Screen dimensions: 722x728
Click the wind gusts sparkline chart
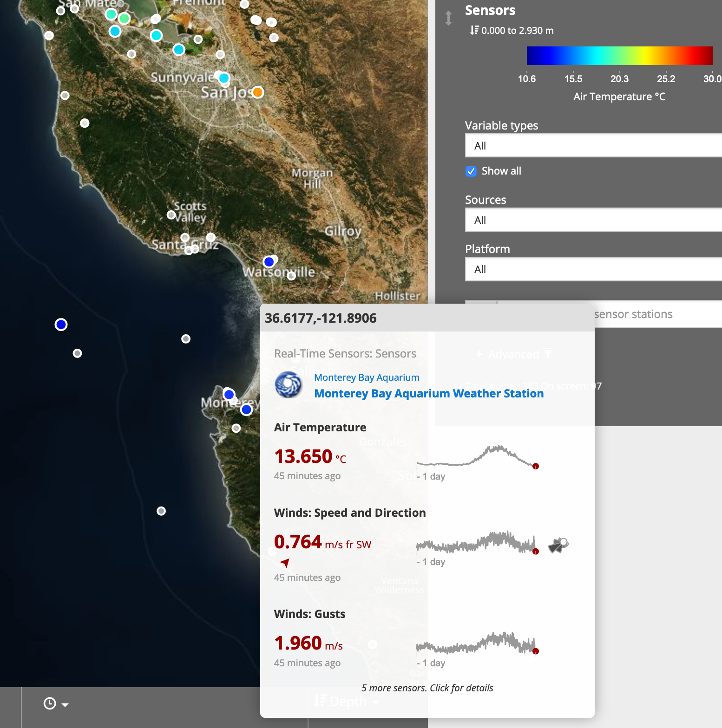coord(478,643)
